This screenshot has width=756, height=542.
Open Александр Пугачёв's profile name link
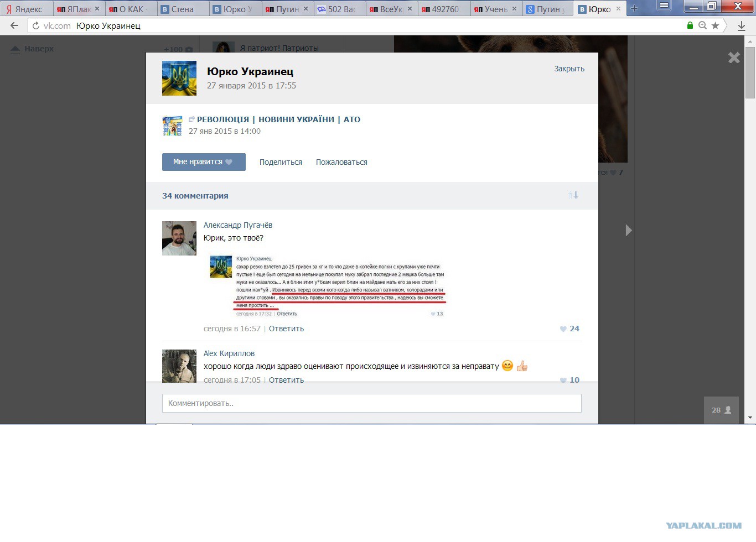point(238,225)
